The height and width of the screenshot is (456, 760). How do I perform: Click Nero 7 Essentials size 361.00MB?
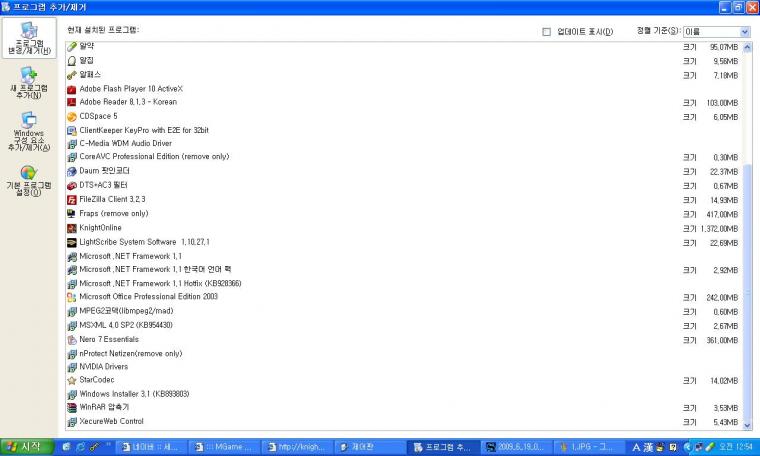(722, 341)
